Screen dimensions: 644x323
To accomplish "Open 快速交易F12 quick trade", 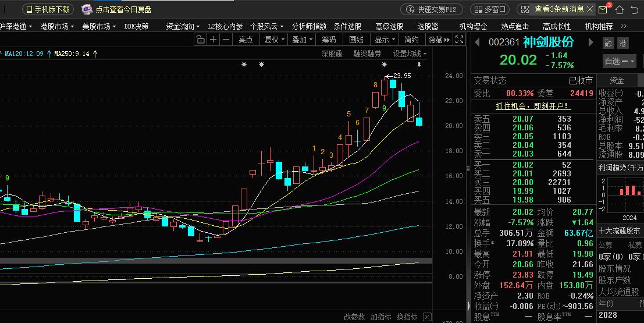I will tap(431, 9).
